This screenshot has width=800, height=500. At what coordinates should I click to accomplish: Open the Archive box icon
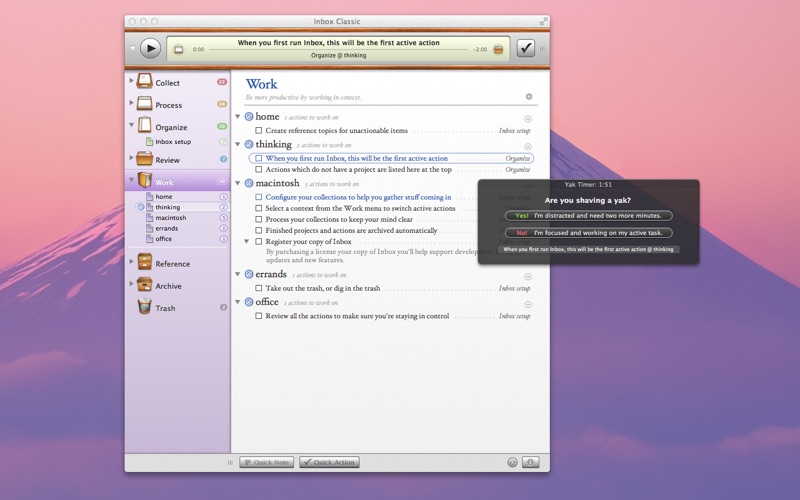[144, 285]
